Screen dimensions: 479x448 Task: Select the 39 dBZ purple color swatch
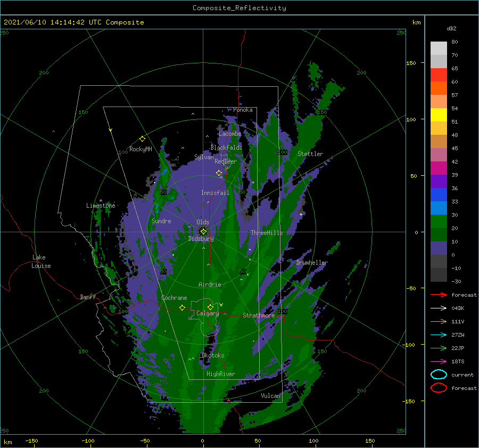pyautogui.click(x=439, y=181)
